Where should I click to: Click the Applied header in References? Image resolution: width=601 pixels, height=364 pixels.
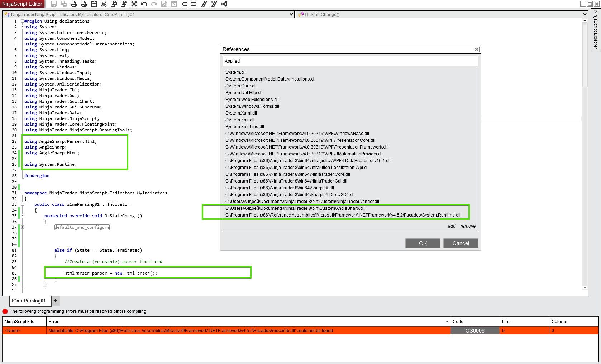tap(350, 61)
